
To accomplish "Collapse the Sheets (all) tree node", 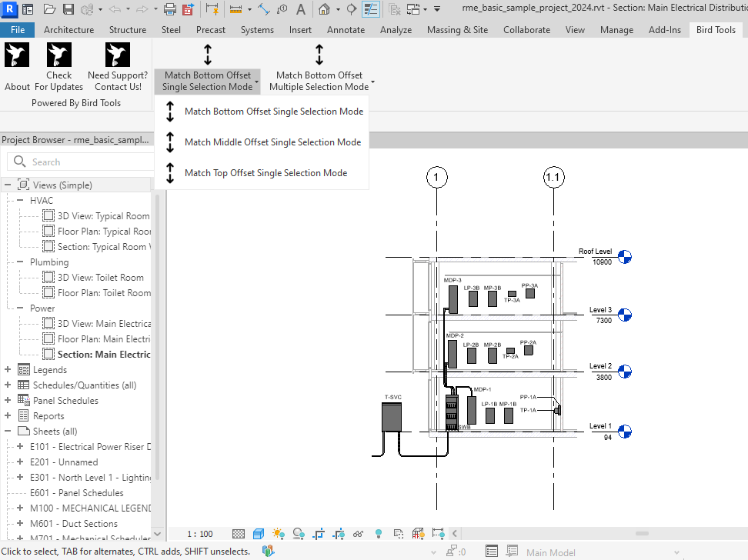I will (x=8, y=432).
